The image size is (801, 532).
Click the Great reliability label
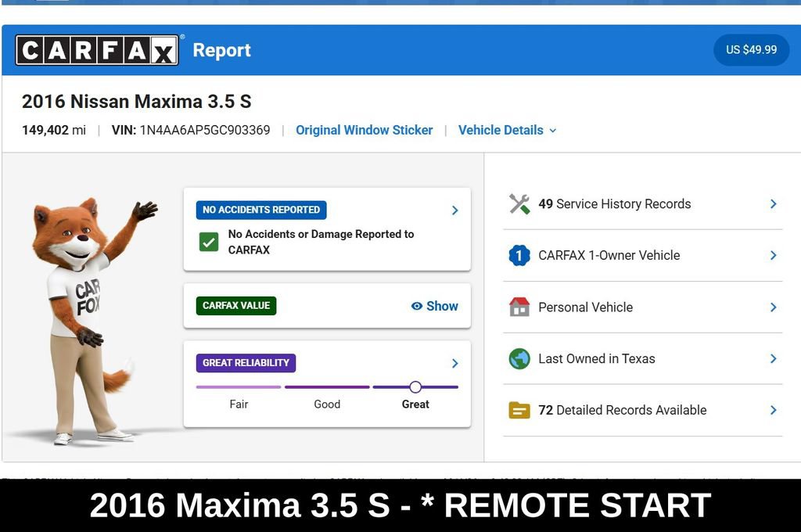[x=415, y=404]
